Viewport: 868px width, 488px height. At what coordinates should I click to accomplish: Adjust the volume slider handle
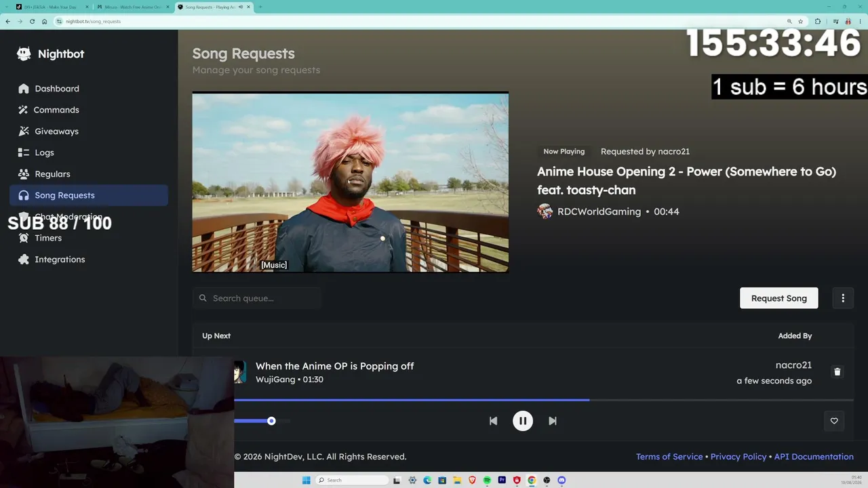point(271,421)
